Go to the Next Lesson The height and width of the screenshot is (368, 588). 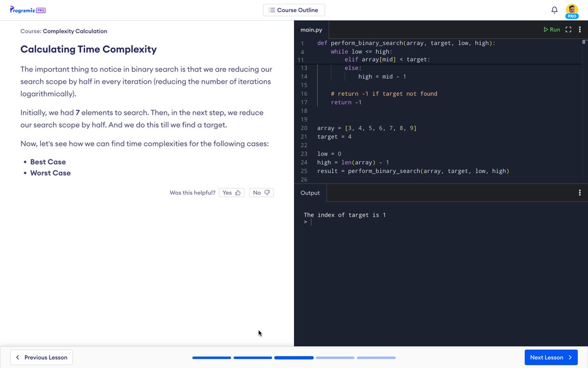pyautogui.click(x=551, y=357)
